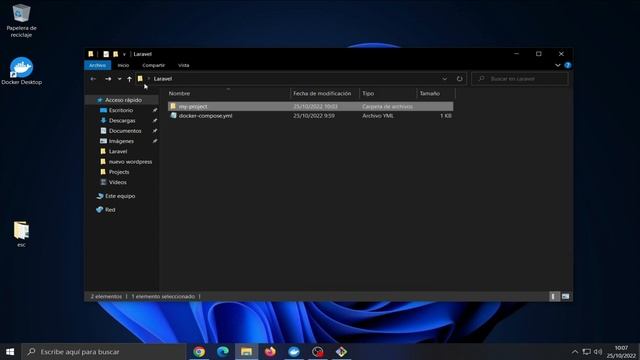
Task: Open the Vista ribbon tab
Action: (184, 65)
